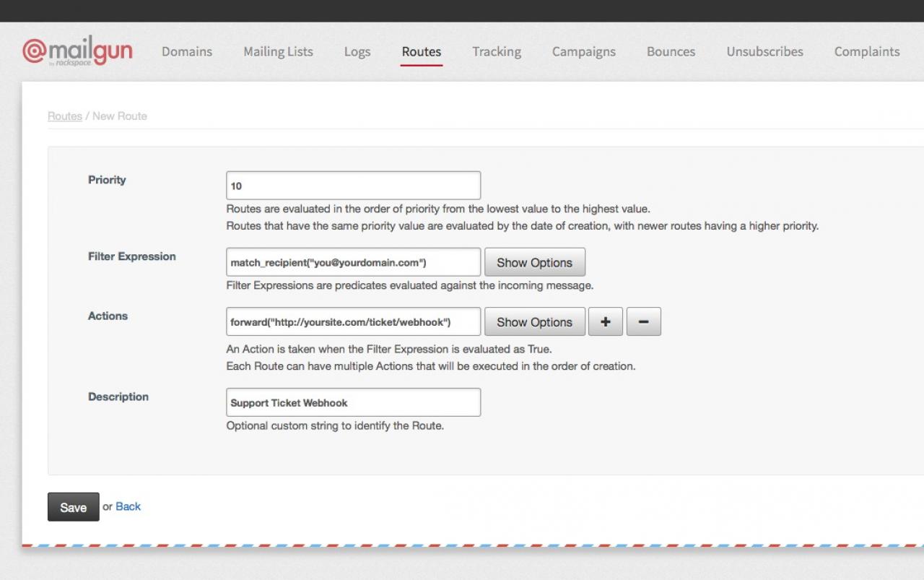The width and height of the screenshot is (924, 580).
Task: Switch to the Tracking tab
Action: pos(497,52)
